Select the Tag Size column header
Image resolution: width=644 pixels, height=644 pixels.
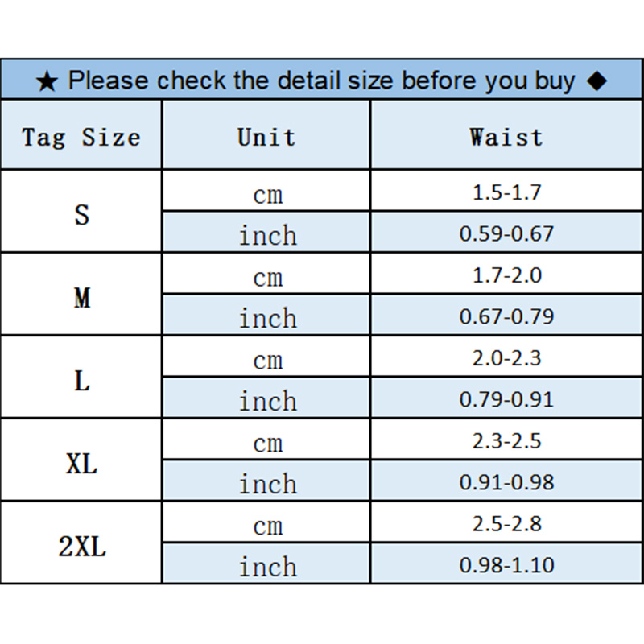tap(81, 136)
